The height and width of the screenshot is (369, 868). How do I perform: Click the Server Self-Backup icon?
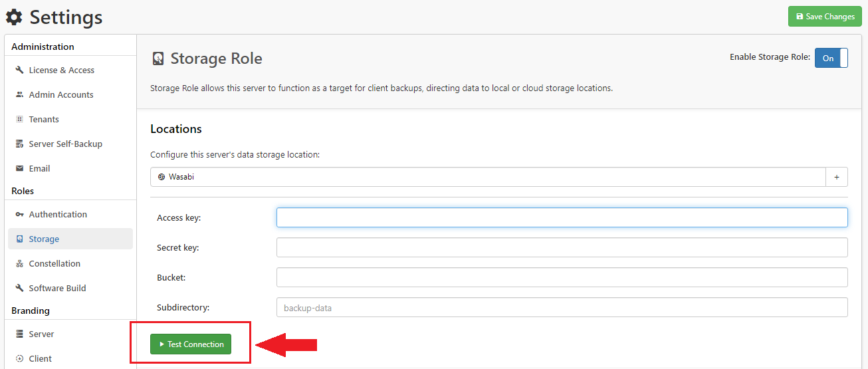pyautogui.click(x=20, y=144)
